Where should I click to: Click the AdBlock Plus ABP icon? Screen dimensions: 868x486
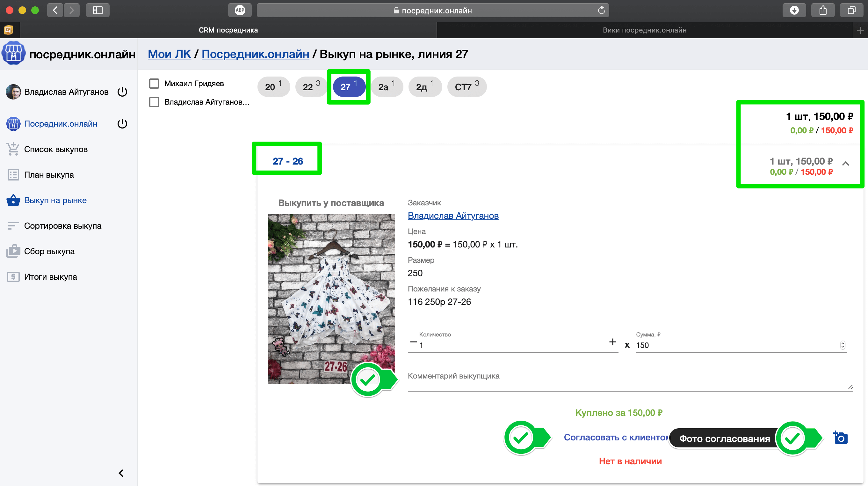[x=240, y=10]
